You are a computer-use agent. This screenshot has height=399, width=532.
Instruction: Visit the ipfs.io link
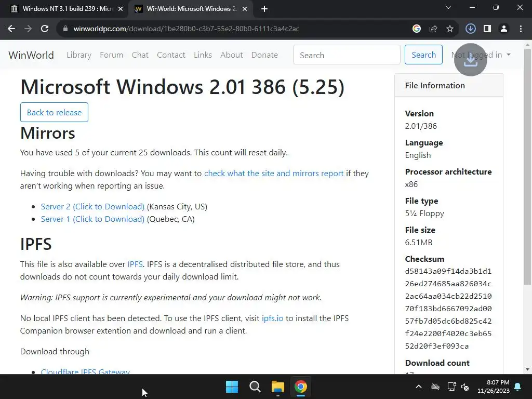pyautogui.click(x=272, y=318)
